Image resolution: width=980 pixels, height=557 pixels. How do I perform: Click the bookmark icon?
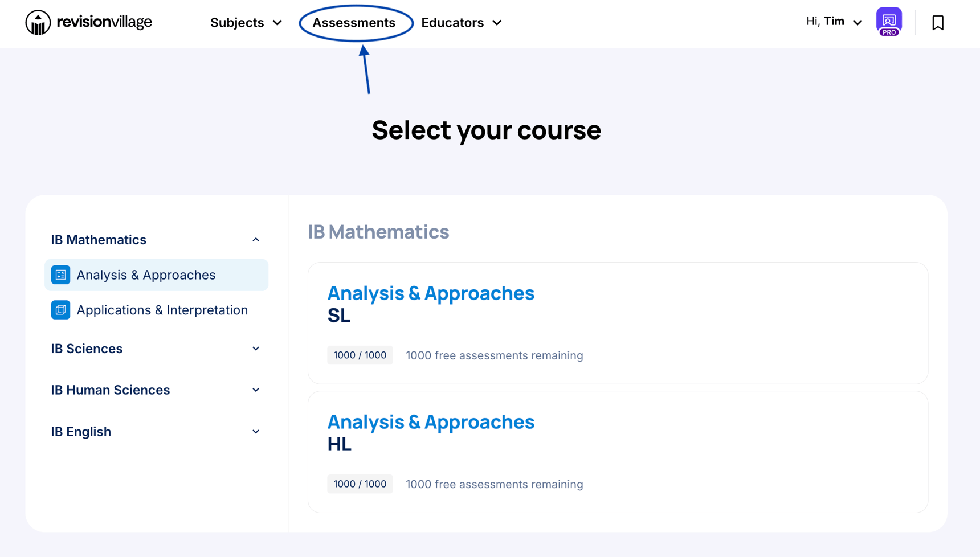point(938,23)
